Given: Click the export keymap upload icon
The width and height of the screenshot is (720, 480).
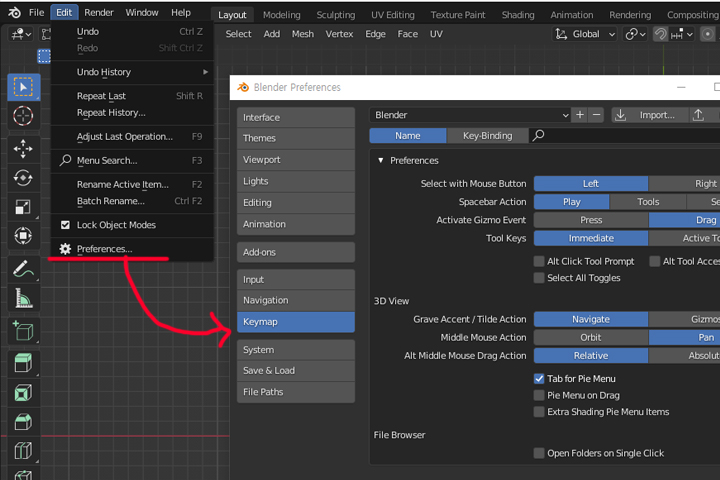Looking at the screenshot, I should coord(698,115).
